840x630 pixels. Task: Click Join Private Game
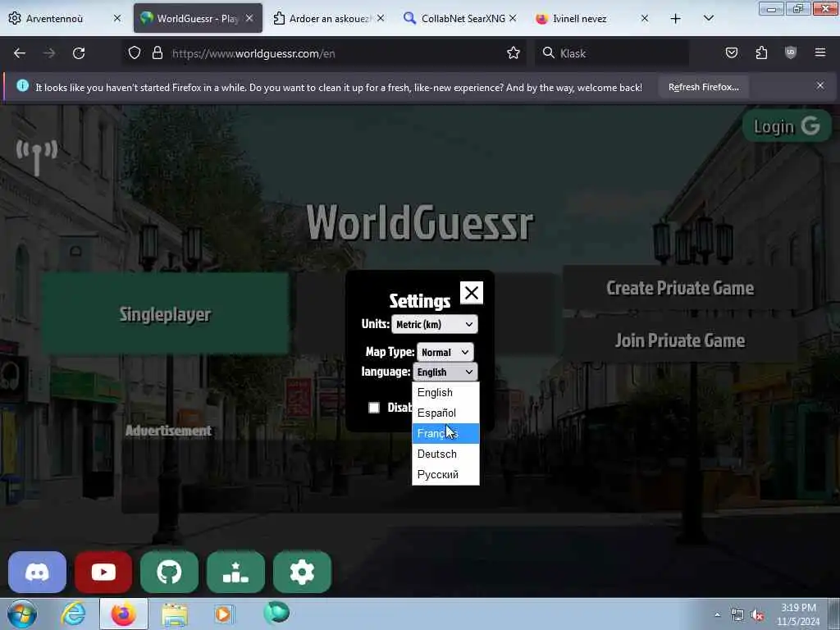pyautogui.click(x=680, y=340)
